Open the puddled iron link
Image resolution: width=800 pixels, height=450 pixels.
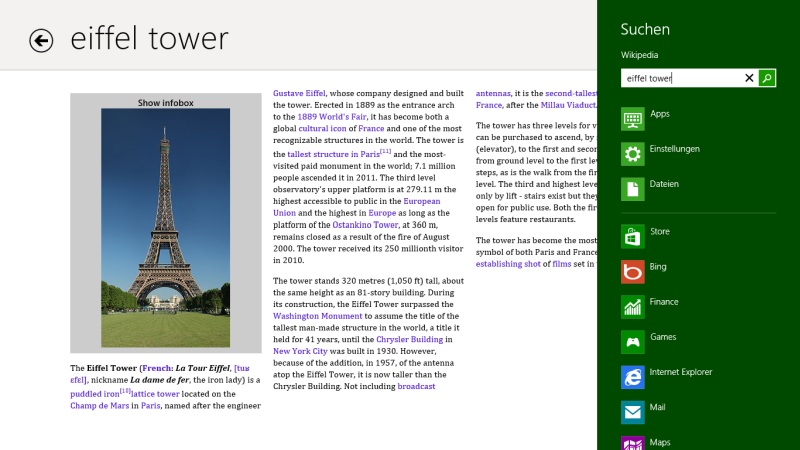[x=95, y=394]
